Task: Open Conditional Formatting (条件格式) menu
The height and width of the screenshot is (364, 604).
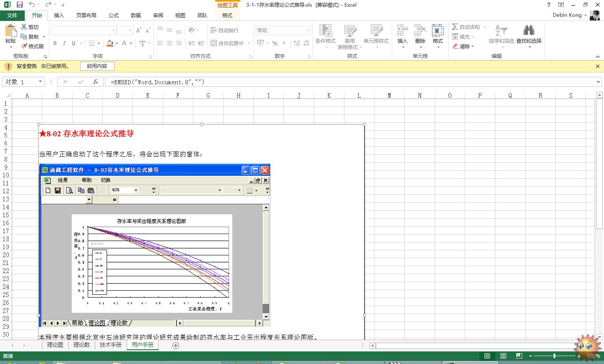Action: (x=325, y=36)
